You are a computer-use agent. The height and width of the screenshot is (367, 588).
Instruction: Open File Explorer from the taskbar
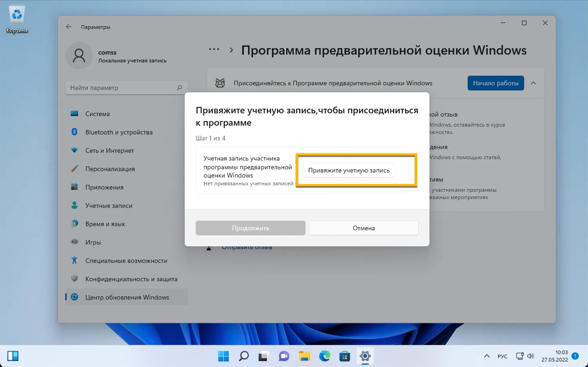coord(305,356)
